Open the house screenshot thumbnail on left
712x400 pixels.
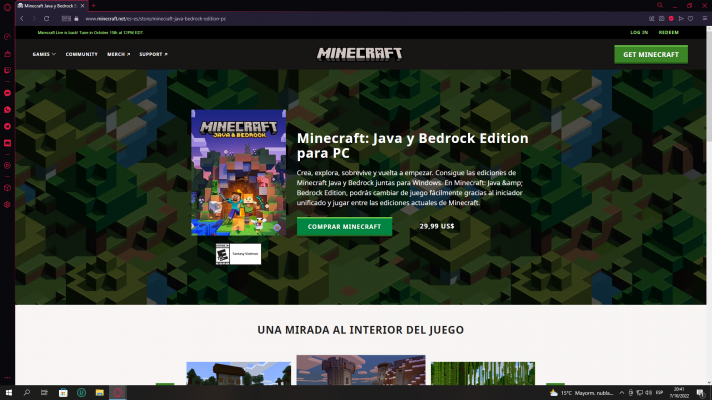[238, 373]
